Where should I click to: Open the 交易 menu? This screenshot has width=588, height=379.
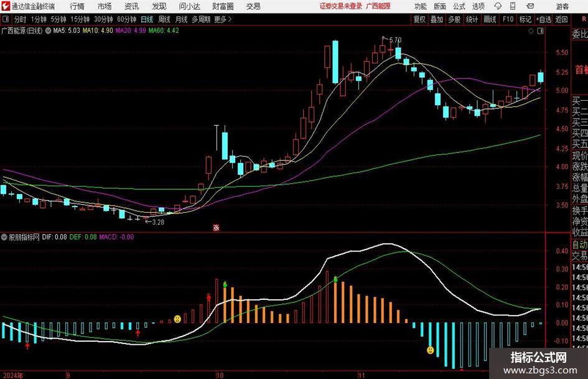click(x=253, y=6)
